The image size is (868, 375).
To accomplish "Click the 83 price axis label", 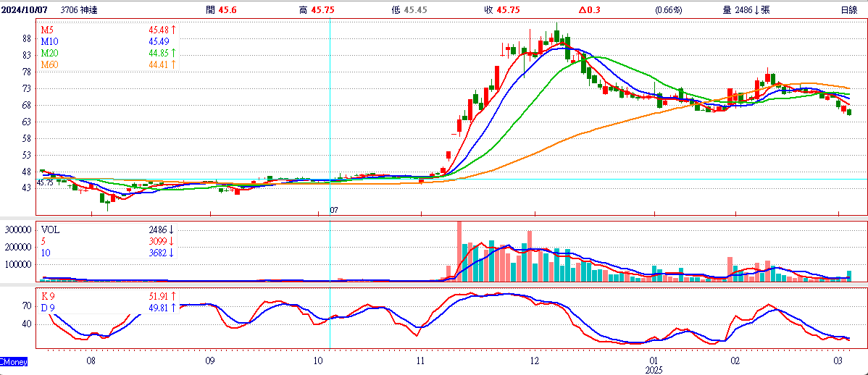I will tap(26, 55).
